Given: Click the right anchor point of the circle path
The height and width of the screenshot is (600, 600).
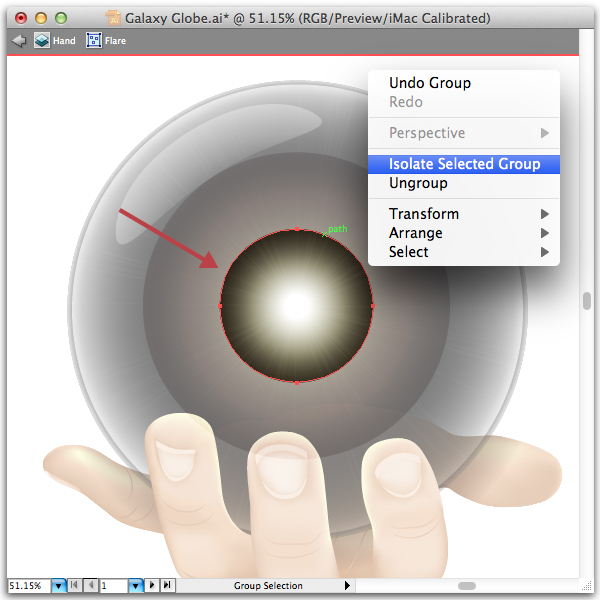Looking at the screenshot, I should [373, 306].
